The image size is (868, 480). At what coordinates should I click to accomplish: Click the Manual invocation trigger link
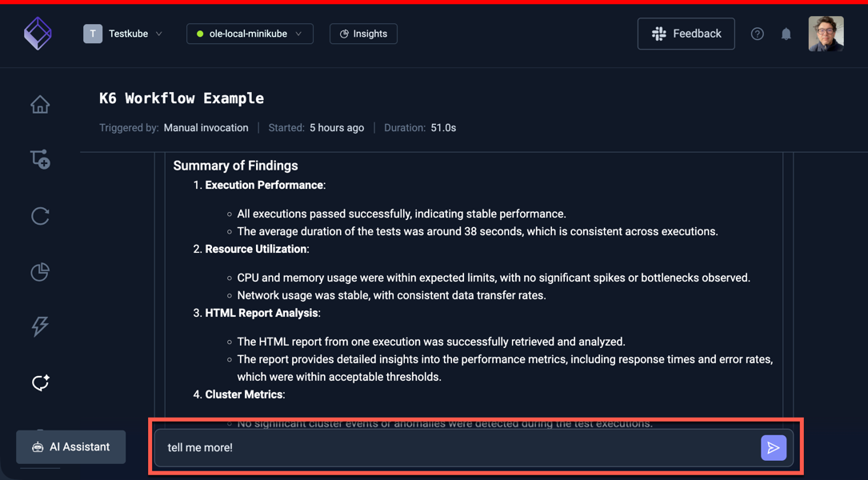[x=205, y=127]
